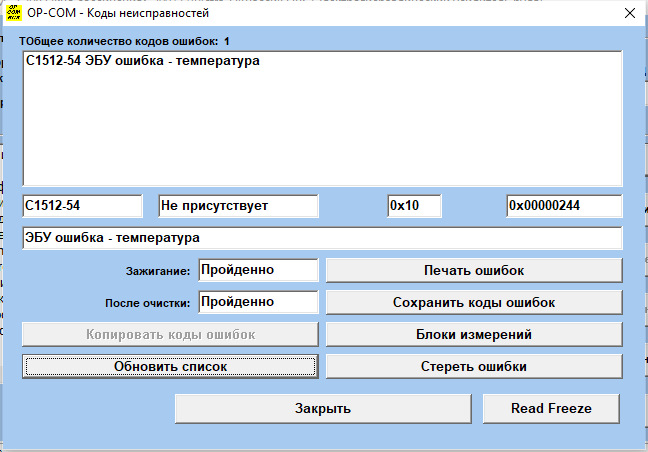Viewport: 648px width, 452px height.
Task: Click the Read Freeze button
Action: (x=551, y=409)
